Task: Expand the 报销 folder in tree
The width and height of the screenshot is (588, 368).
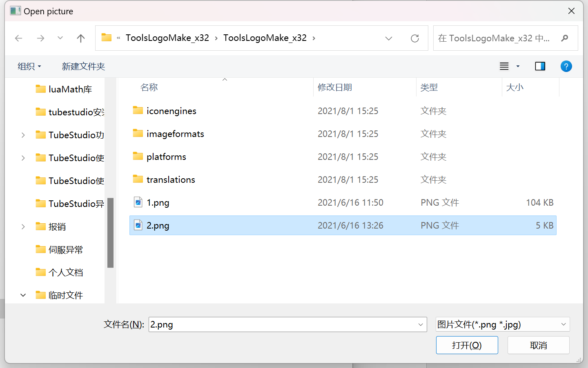Action: (x=23, y=227)
